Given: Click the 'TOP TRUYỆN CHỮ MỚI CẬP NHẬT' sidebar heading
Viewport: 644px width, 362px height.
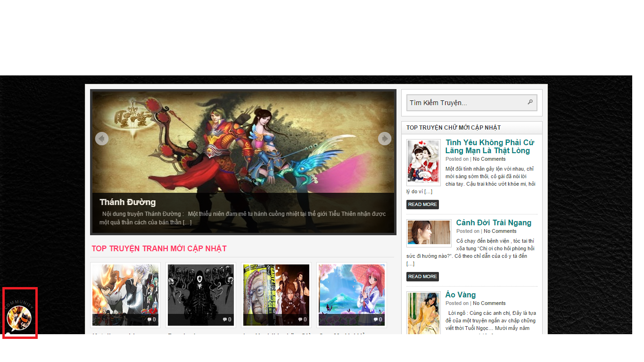Looking at the screenshot, I should [x=454, y=128].
